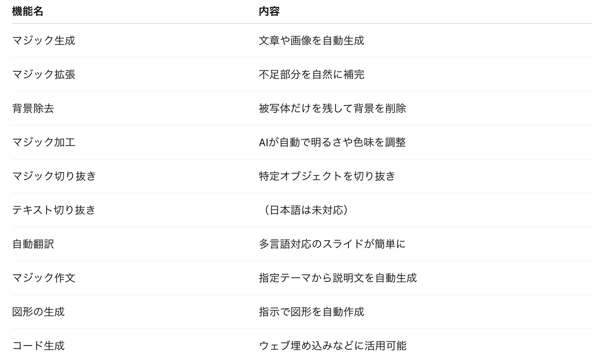Click the text 指定テーマから説明文を自動生成
This screenshot has width=600, height=364.
click(x=337, y=278)
